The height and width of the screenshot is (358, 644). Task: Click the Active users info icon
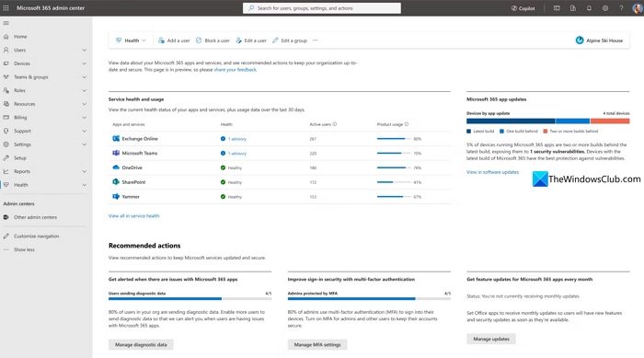pos(335,124)
